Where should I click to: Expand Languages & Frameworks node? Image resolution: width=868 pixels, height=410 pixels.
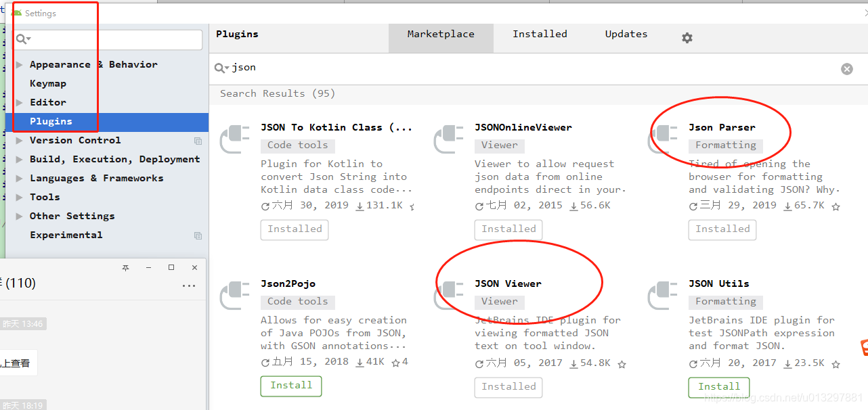coord(20,179)
